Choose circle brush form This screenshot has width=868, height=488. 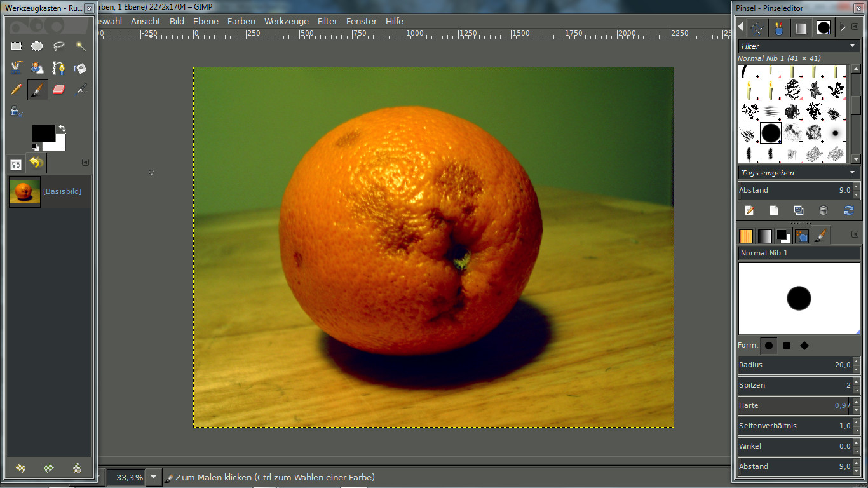click(x=769, y=346)
